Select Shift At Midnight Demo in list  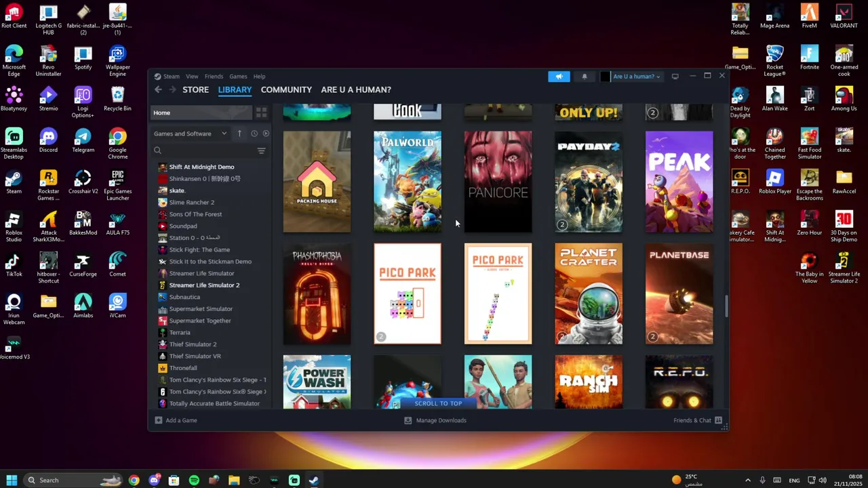click(201, 167)
